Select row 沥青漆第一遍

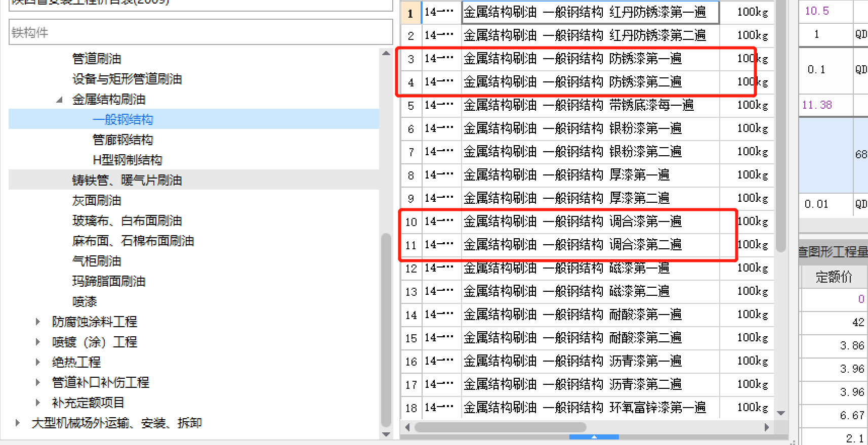click(587, 361)
